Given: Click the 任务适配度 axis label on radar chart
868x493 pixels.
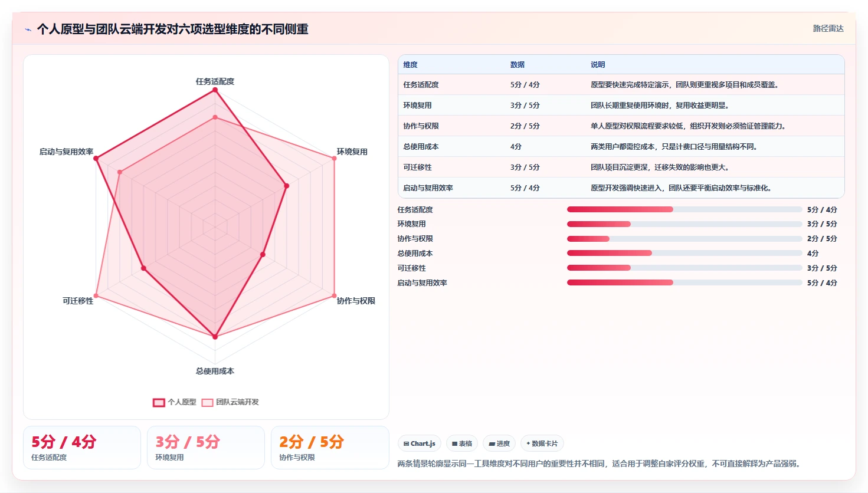Looking at the screenshot, I should 215,81.
